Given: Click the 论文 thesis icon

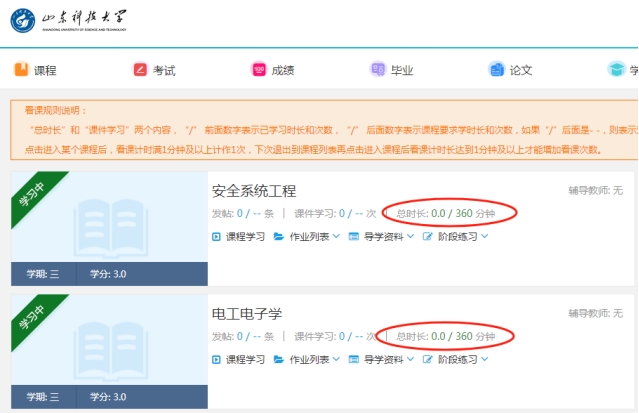Looking at the screenshot, I should (497, 70).
